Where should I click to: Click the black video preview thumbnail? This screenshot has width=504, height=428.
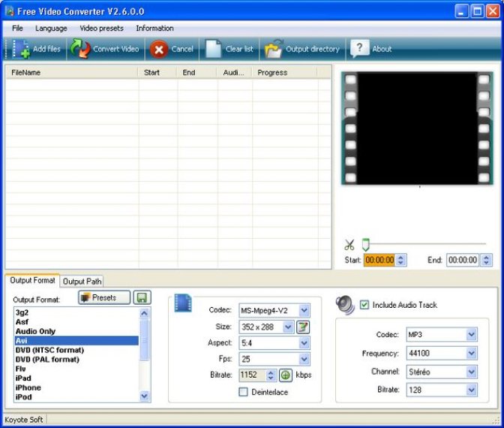[417, 128]
